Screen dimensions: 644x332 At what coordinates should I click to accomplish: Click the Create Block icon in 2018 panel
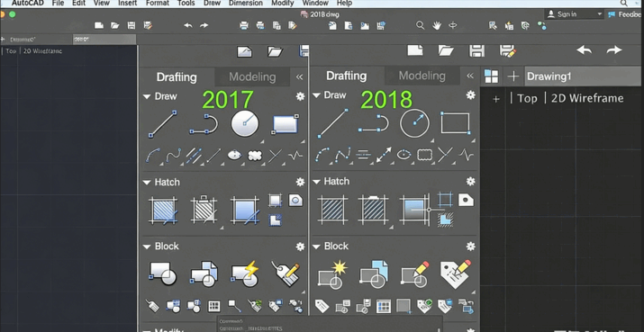click(x=332, y=274)
